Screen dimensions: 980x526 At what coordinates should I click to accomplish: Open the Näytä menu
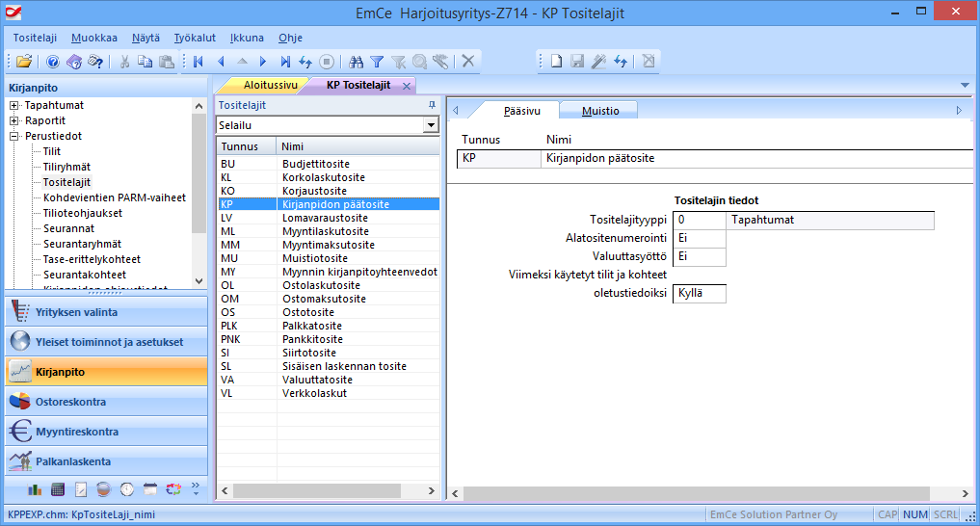point(146,38)
